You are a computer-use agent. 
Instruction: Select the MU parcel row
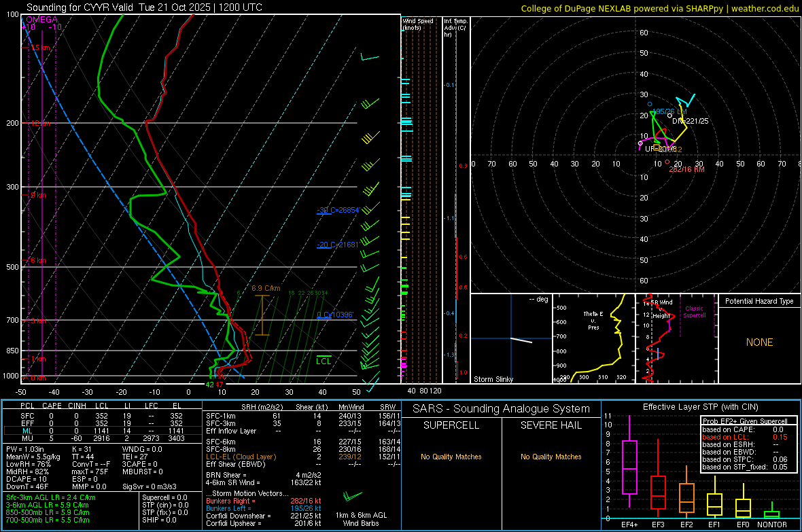point(102,438)
